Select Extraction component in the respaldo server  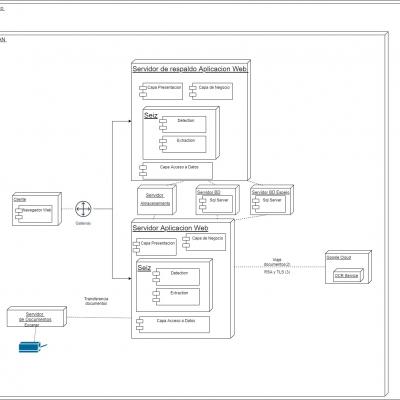(183, 144)
